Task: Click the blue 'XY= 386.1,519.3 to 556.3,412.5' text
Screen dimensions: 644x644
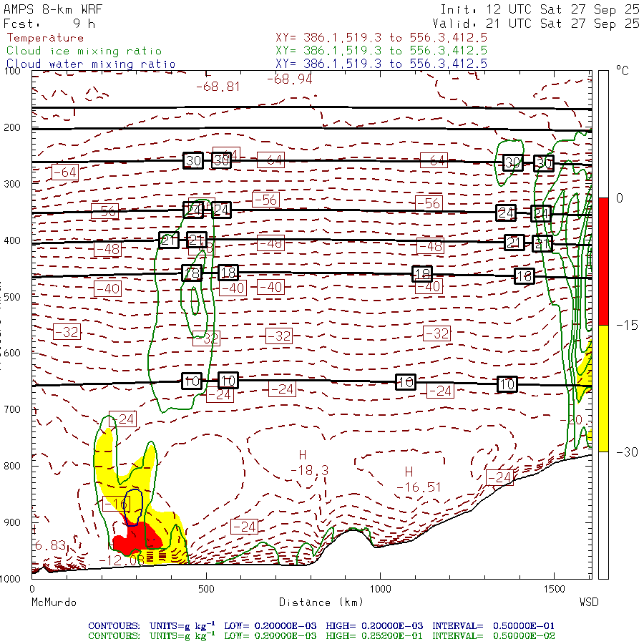Action: (381, 64)
